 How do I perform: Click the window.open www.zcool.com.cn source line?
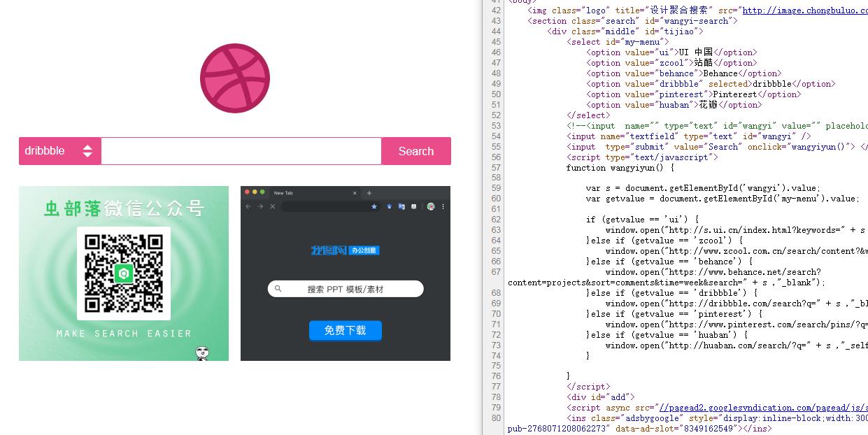(737, 251)
